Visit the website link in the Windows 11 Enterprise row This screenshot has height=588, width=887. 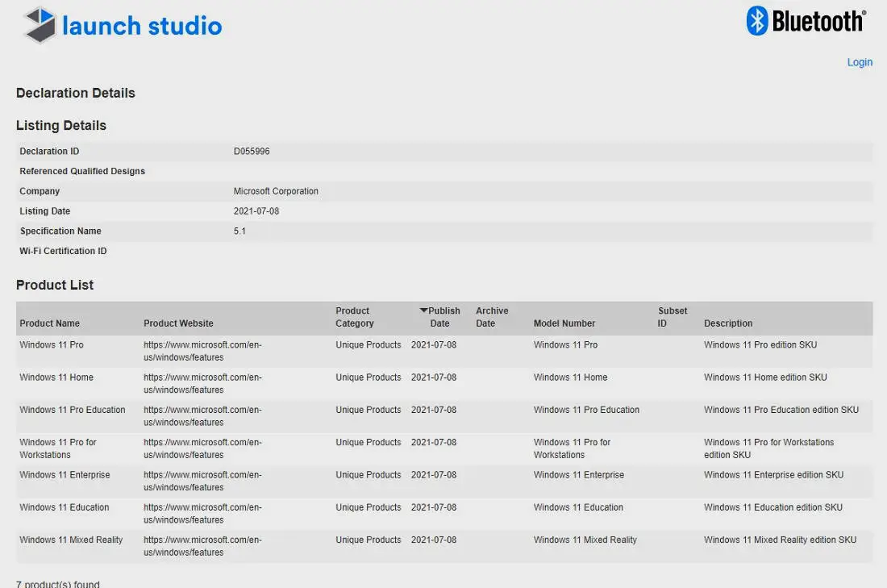click(x=202, y=481)
